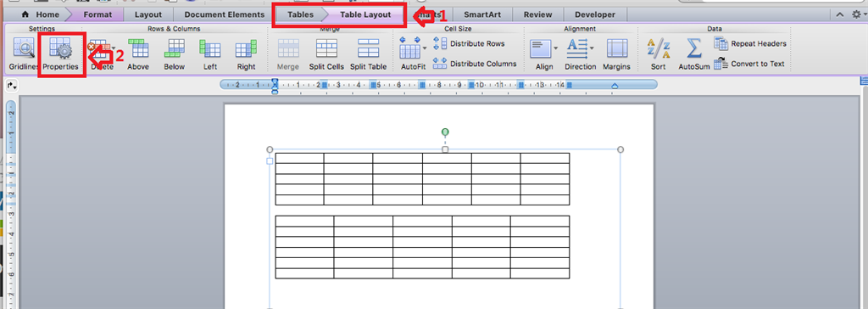
Task: Convert table to Text
Action: coord(749,64)
